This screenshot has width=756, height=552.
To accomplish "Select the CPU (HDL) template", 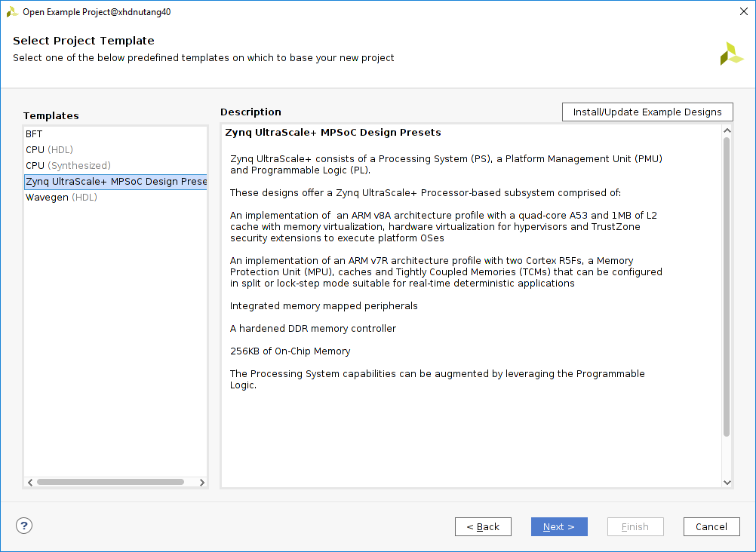I will (x=49, y=149).
